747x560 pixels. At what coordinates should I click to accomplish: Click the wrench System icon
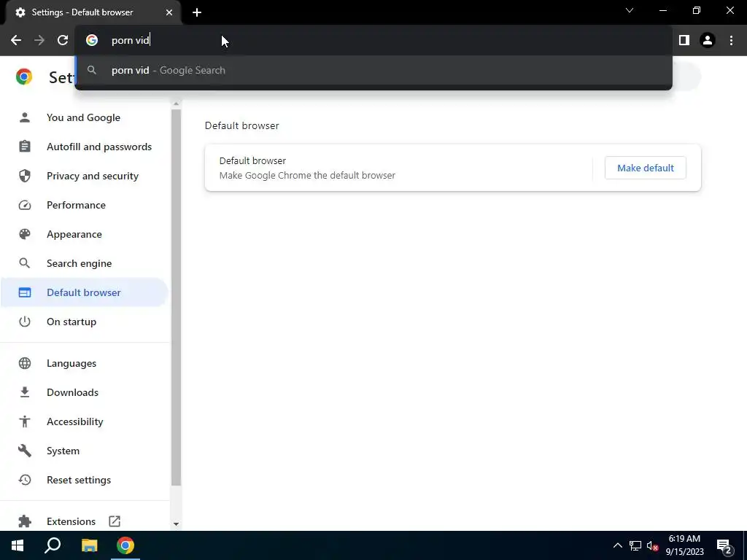pos(25,451)
